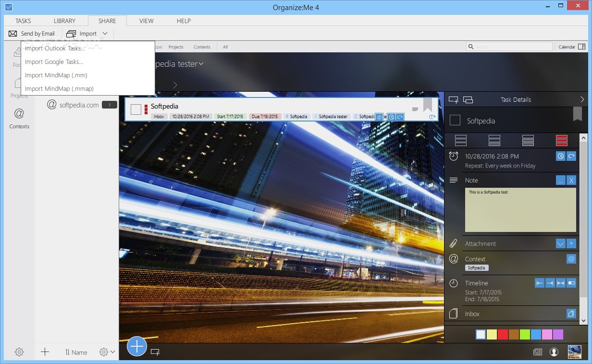592x364 pixels.
Task: Click the duplicate-task icon in Task Details header
Action: click(x=468, y=100)
